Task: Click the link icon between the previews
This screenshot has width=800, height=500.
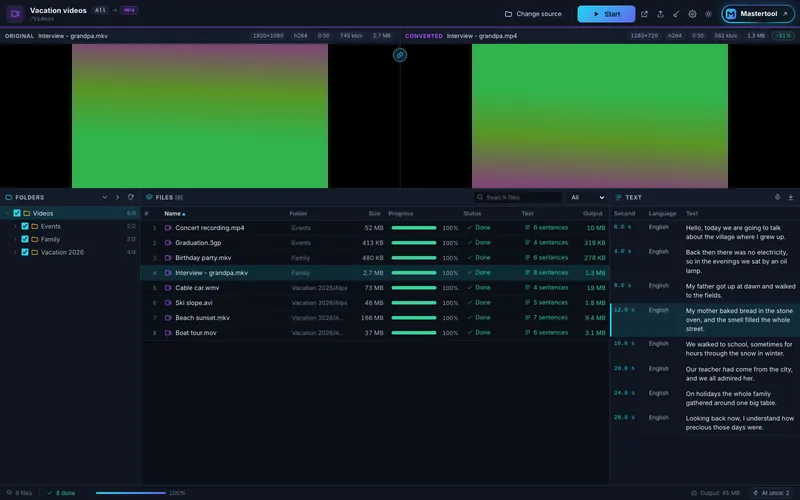Action: point(399,55)
